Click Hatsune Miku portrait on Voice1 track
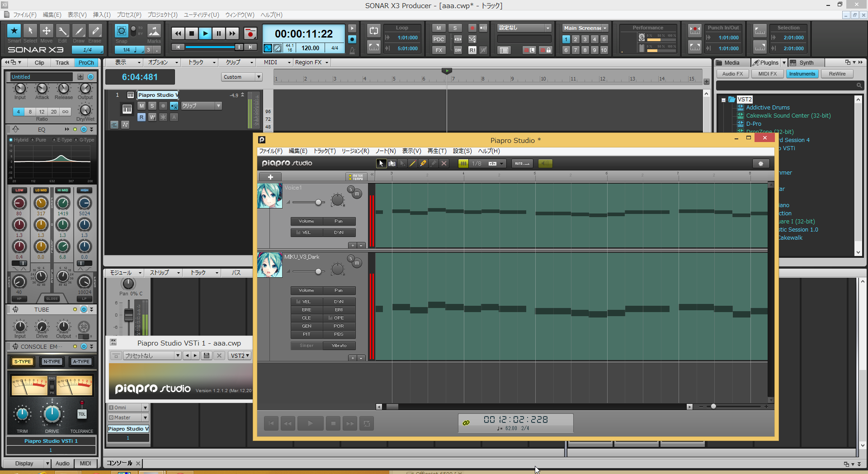868x474 pixels. (270, 195)
